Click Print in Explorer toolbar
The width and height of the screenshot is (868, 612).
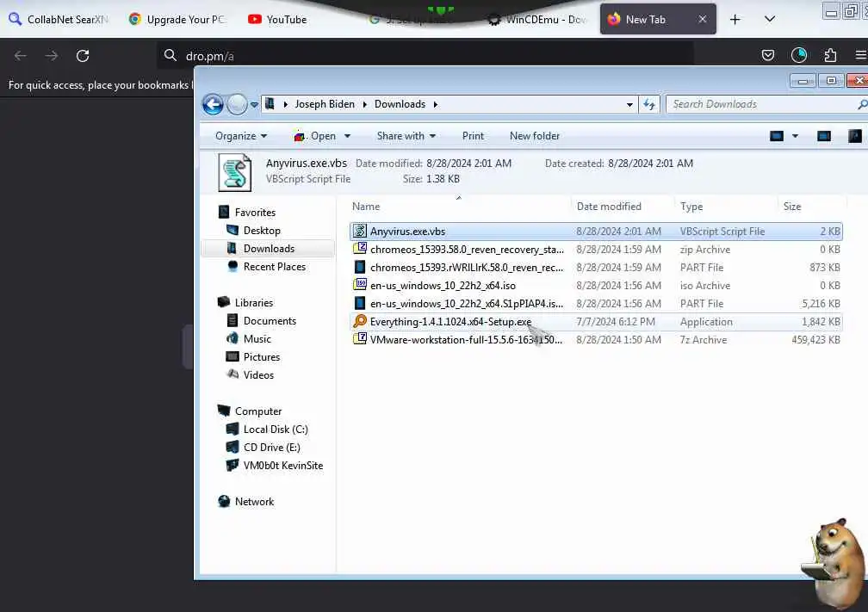click(473, 136)
